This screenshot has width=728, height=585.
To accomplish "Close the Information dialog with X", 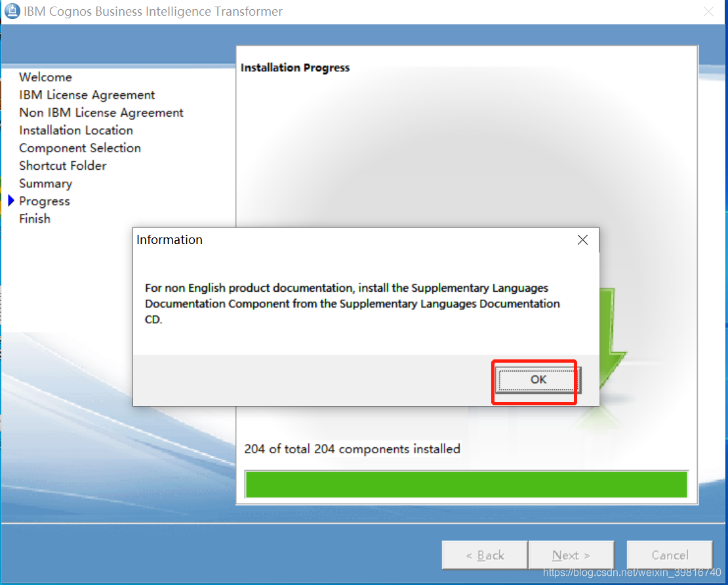I will [582, 239].
